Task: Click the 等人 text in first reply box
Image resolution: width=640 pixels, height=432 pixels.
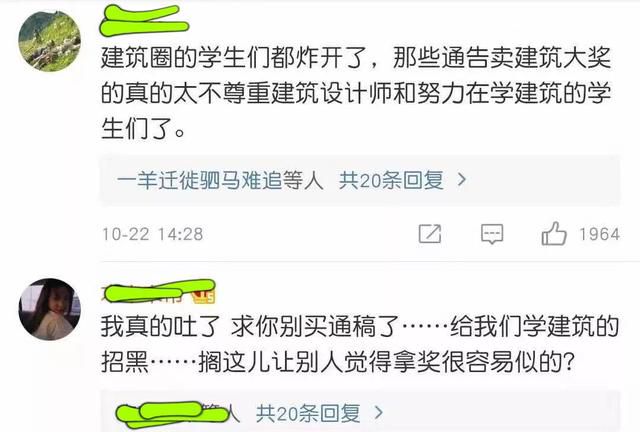Action: pyautogui.click(x=303, y=180)
